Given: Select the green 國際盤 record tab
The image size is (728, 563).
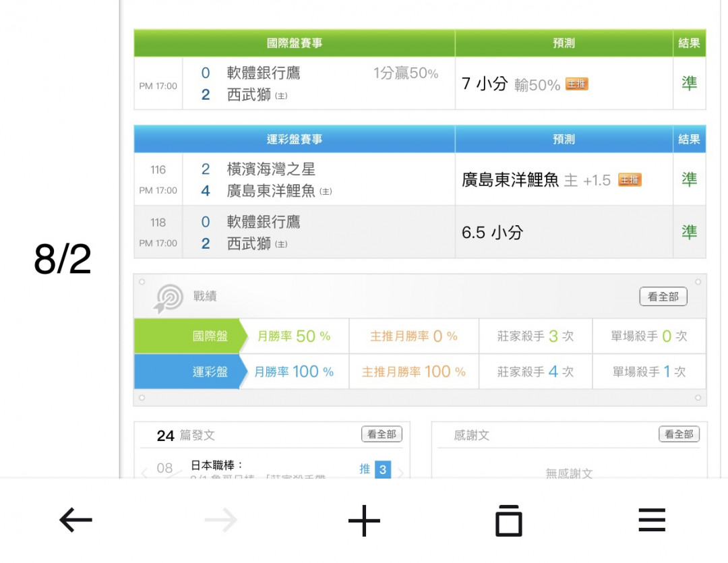Looking at the screenshot, I should [x=190, y=336].
